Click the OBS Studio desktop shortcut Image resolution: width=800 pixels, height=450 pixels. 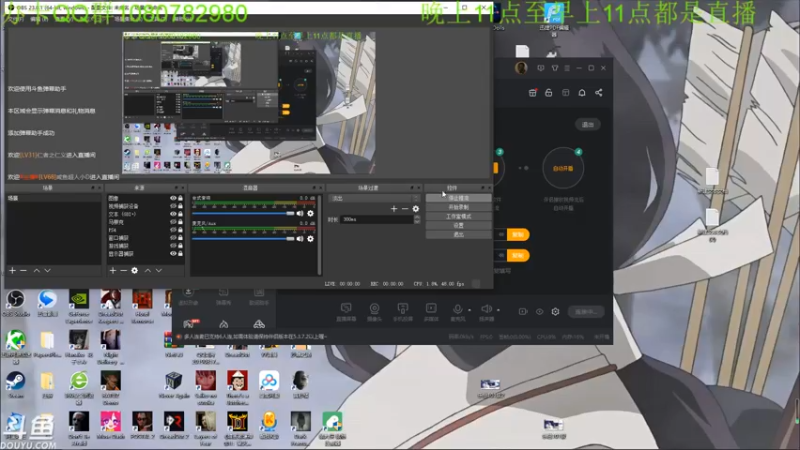16,303
